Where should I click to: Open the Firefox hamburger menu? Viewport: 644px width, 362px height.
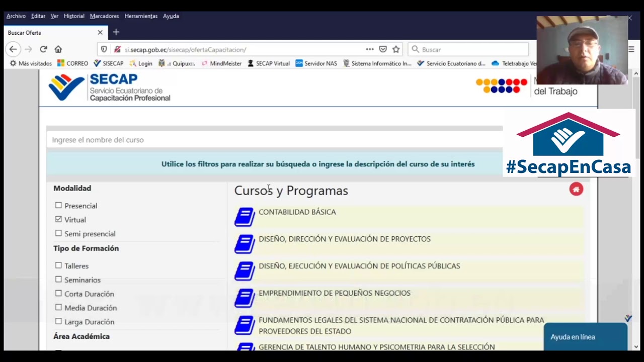coord(631,49)
